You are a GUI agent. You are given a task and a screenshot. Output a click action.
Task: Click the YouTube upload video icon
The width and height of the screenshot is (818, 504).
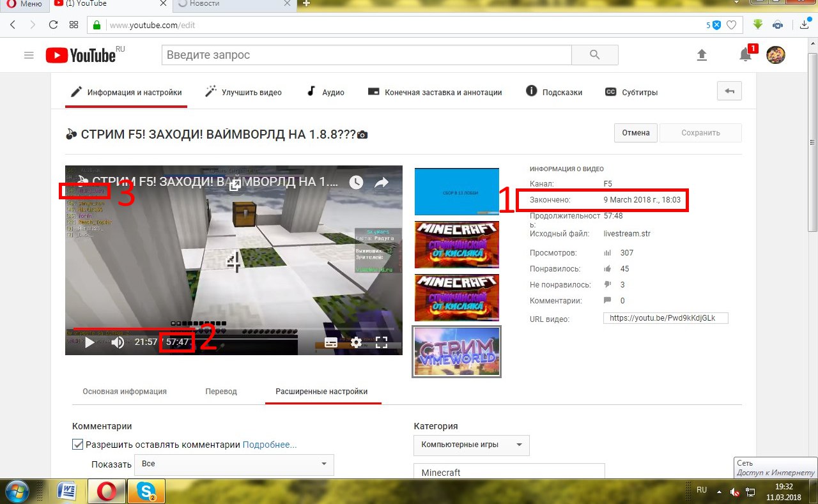702,55
